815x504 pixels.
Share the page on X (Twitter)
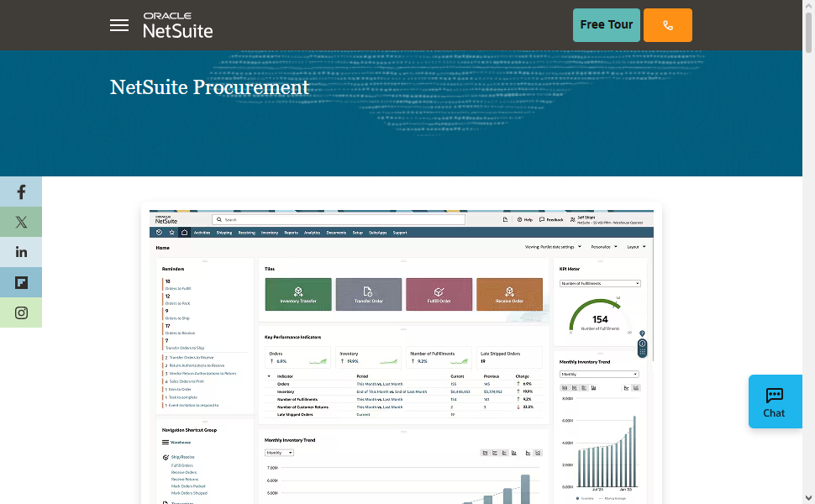coord(21,222)
